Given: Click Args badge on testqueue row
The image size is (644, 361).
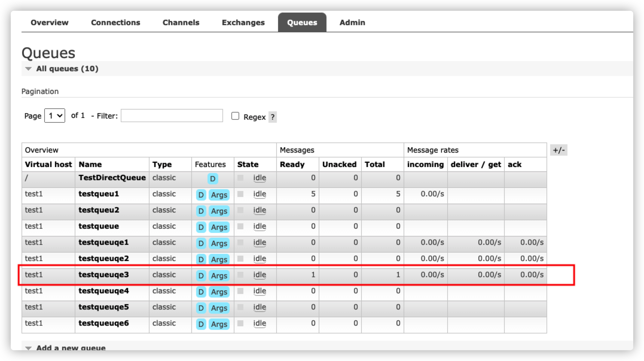Looking at the screenshot, I should click(x=219, y=227).
